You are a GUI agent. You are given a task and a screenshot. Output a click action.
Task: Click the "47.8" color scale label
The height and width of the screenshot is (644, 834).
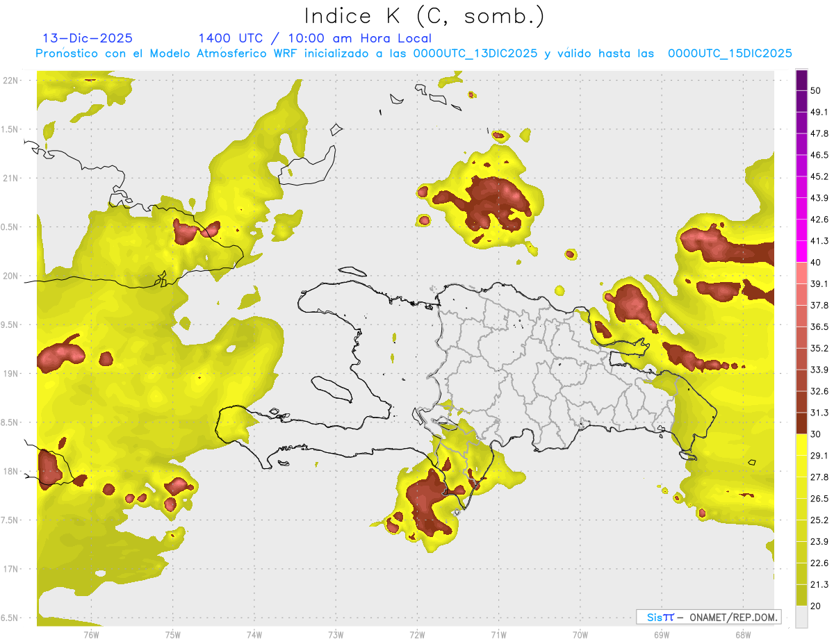click(x=819, y=133)
